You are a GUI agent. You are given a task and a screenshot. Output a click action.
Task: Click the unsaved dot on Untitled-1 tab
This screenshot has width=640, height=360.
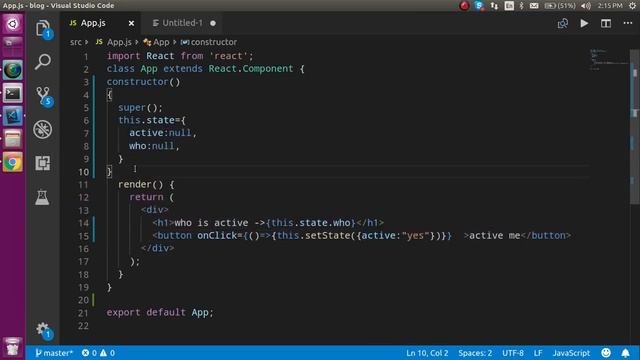pos(213,23)
